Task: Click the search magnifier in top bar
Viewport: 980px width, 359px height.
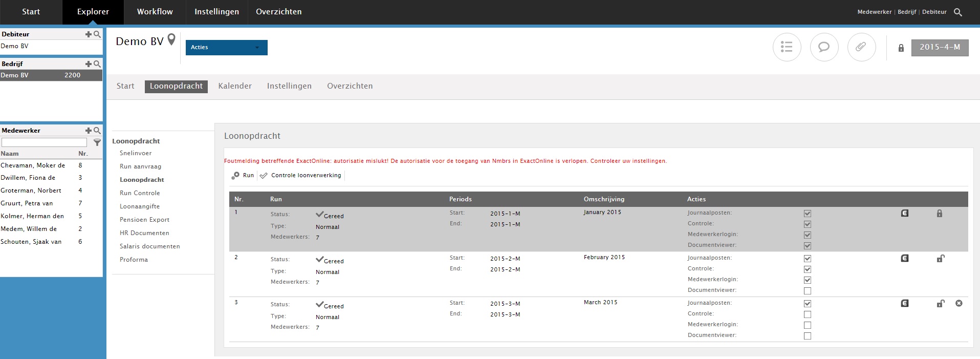Action: click(958, 12)
